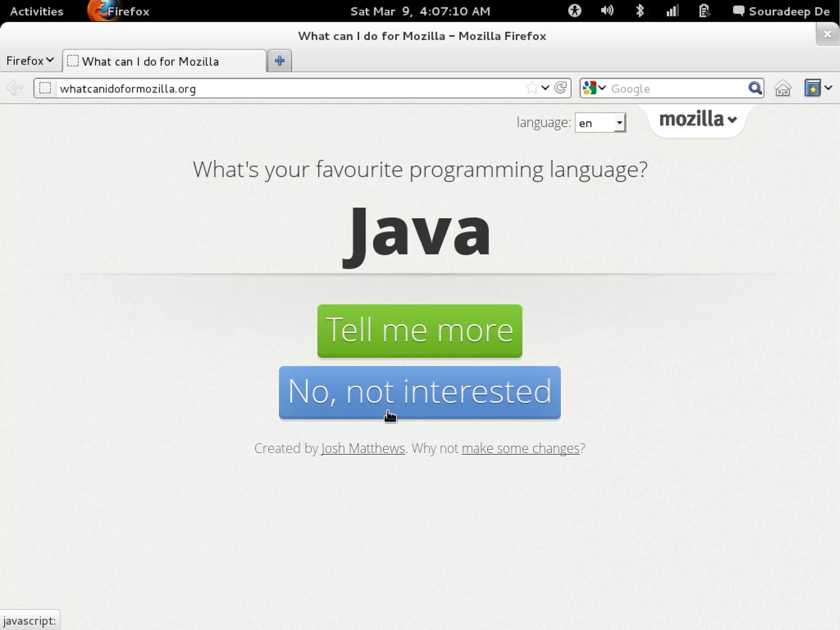Open the page language dropdown

tap(600, 123)
